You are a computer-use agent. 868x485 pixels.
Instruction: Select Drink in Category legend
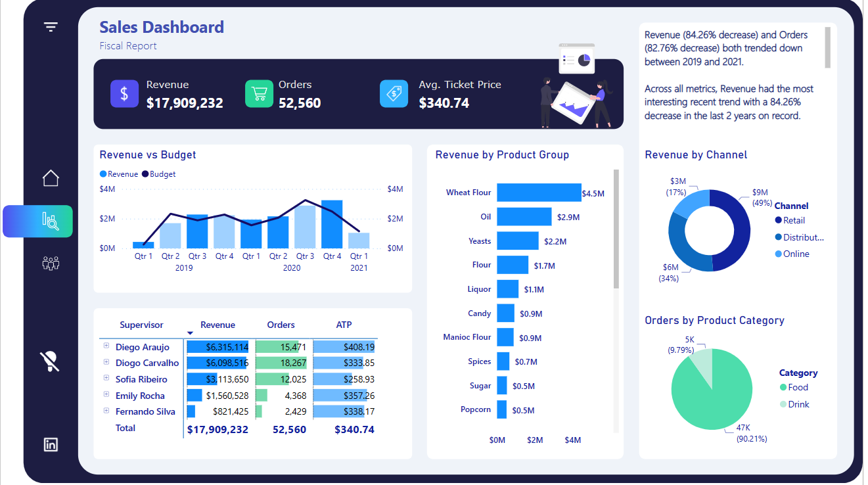(794, 404)
